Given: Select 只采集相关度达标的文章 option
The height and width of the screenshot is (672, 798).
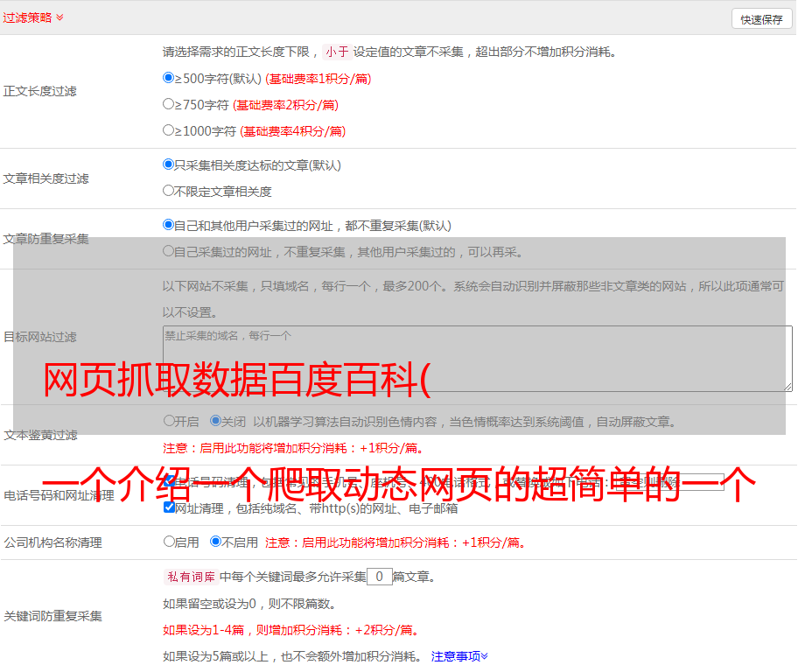Looking at the screenshot, I should (x=168, y=164).
